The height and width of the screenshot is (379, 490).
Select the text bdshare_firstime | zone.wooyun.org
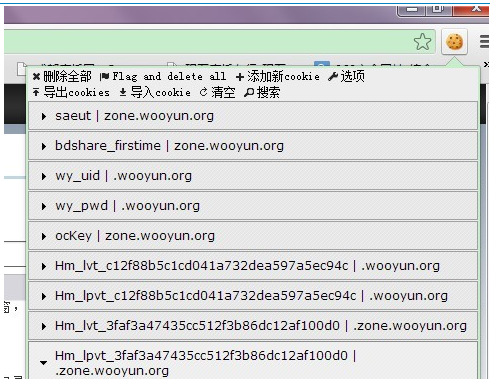(x=169, y=146)
